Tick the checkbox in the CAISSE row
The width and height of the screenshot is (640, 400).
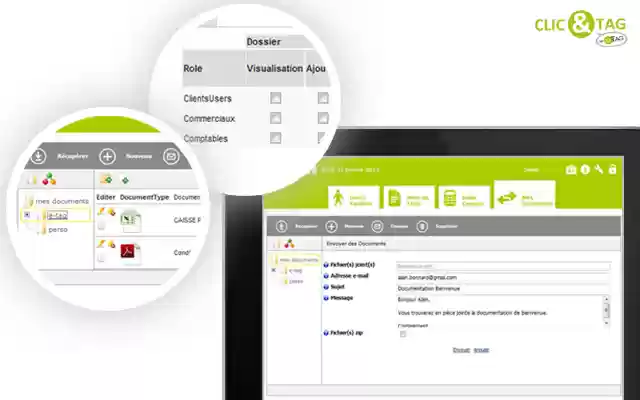[101, 224]
